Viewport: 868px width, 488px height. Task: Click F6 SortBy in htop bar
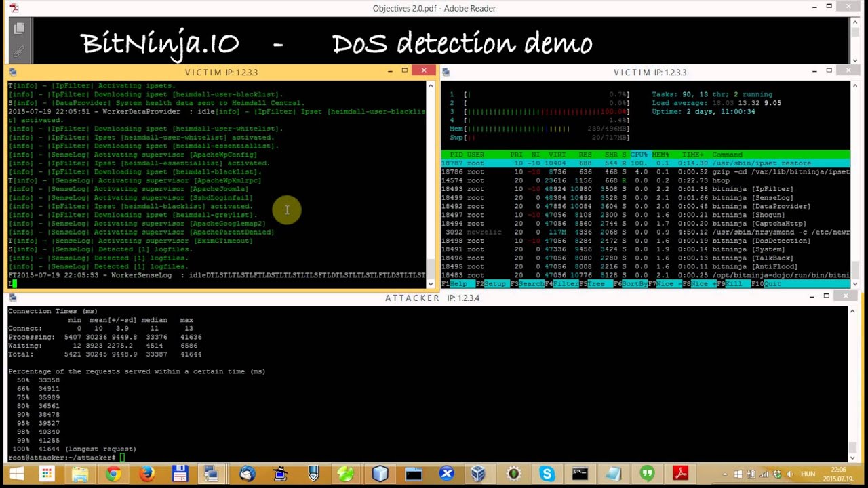(630, 284)
